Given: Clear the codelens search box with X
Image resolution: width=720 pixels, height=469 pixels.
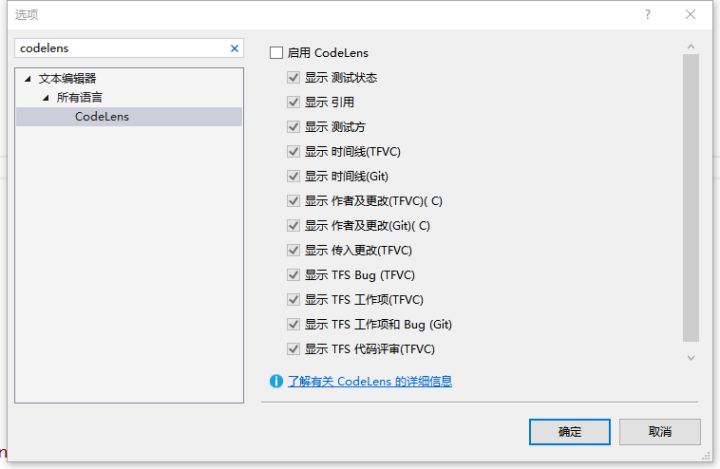Looking at the screenshot, I should (234, 48).
